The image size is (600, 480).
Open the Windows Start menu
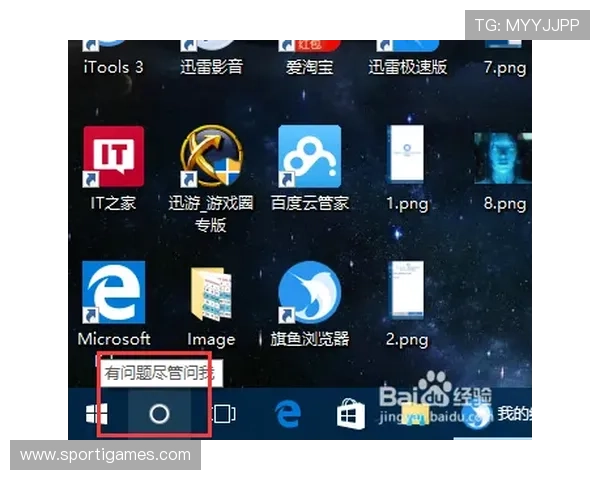coord(97,414)
